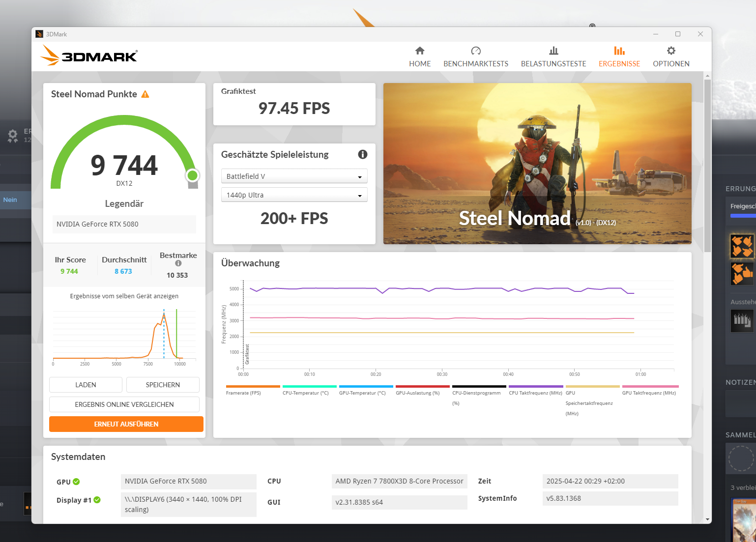The height and width of the screenshot is (542, 756).
Task: Click the Ergebnisse vom selben Gerät anzeigen label
Action: 124,296
